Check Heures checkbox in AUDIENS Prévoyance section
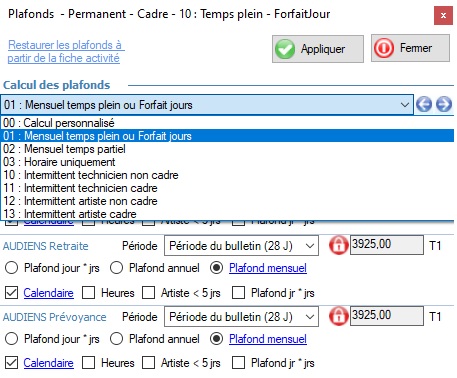This screenshot has width=457, height=378. click(88, 363)
